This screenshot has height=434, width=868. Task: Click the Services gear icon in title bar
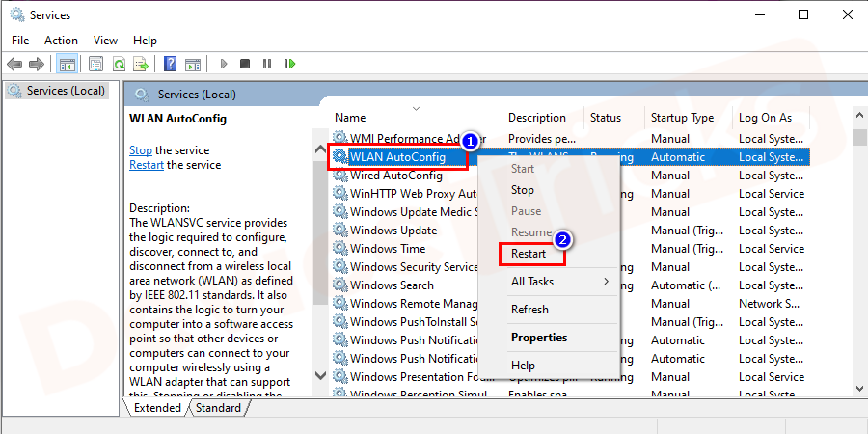(x=17, y=14)
